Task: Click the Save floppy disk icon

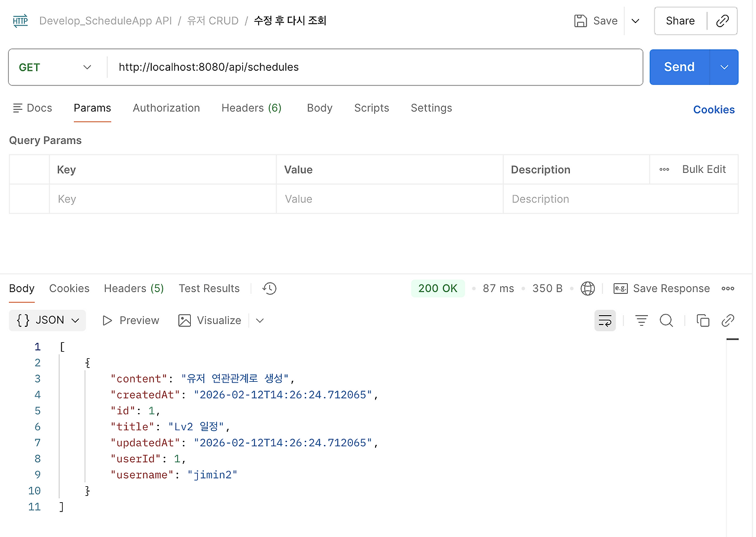Action: coord(581,21)
